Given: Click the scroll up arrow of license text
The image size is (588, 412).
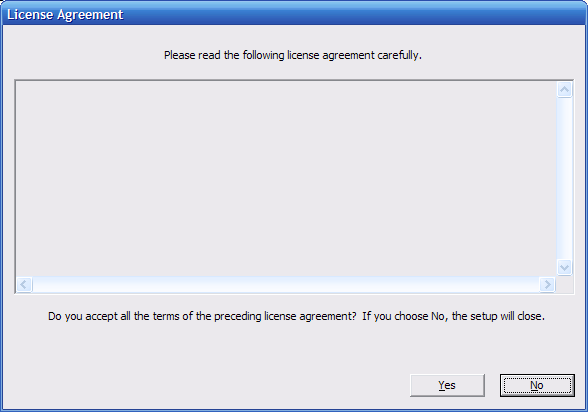Looking at the screenshot, I should point(564,90).
